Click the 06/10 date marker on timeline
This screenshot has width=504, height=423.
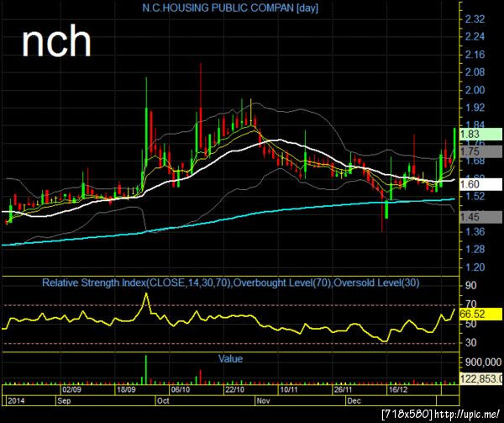(x=181, y=390)
